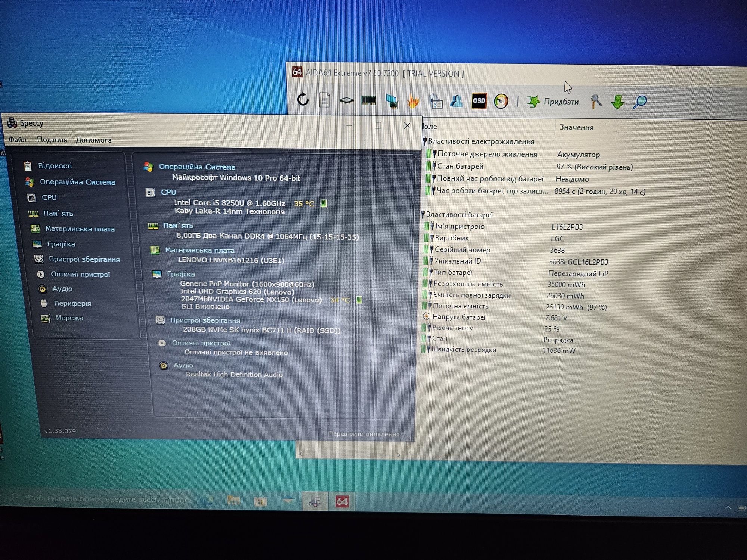Select the Ємність повної зарядки row
This screenshot has height=560, width=747.
point(503,295)
